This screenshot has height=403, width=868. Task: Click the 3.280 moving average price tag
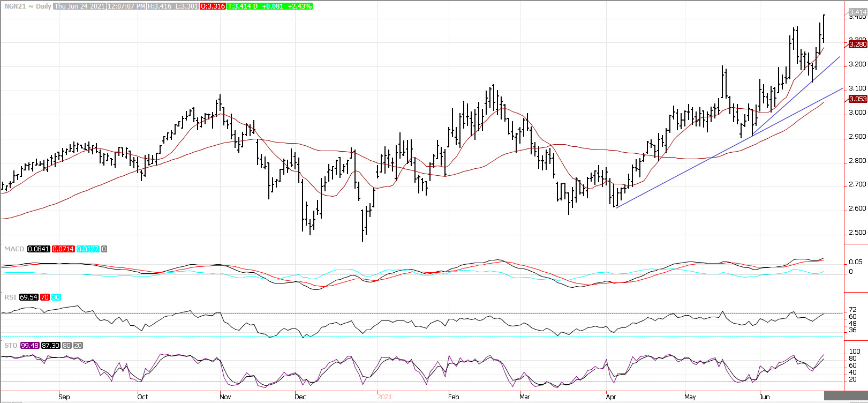click(x=858, y=44)
